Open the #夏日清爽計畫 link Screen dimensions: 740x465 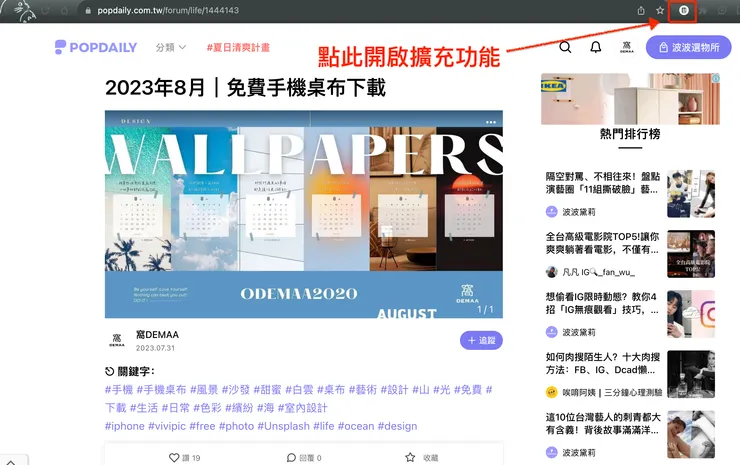[238, 47]
